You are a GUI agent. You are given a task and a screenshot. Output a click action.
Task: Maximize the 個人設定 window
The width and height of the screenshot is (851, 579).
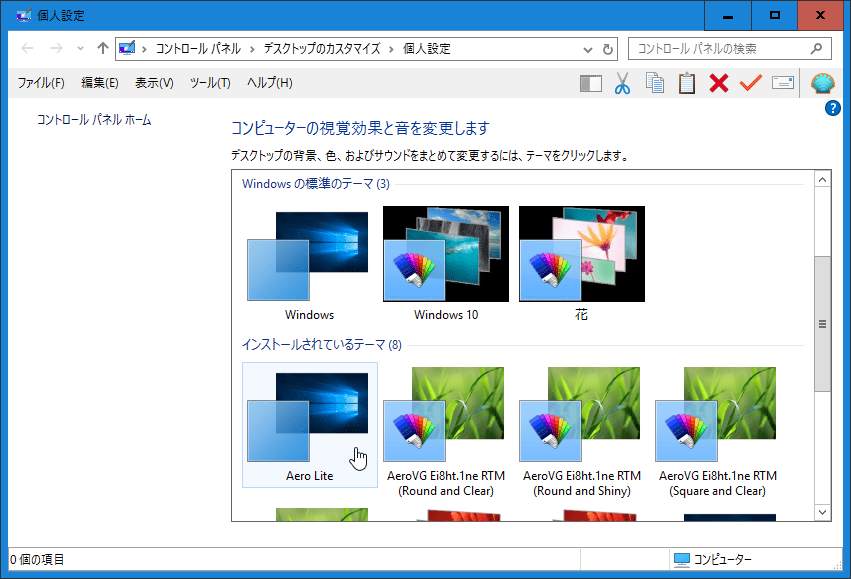pyautogui.click(x=774, y=16)
